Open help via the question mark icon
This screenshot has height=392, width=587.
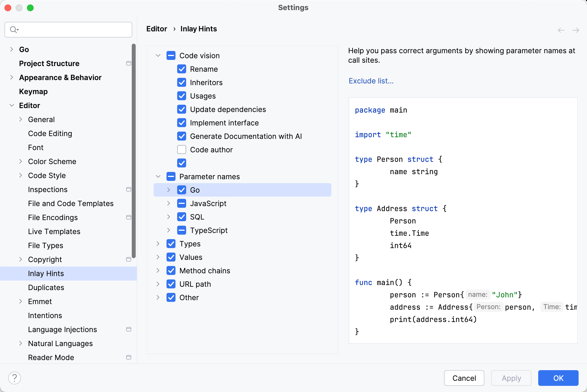[x=15, y=377]
